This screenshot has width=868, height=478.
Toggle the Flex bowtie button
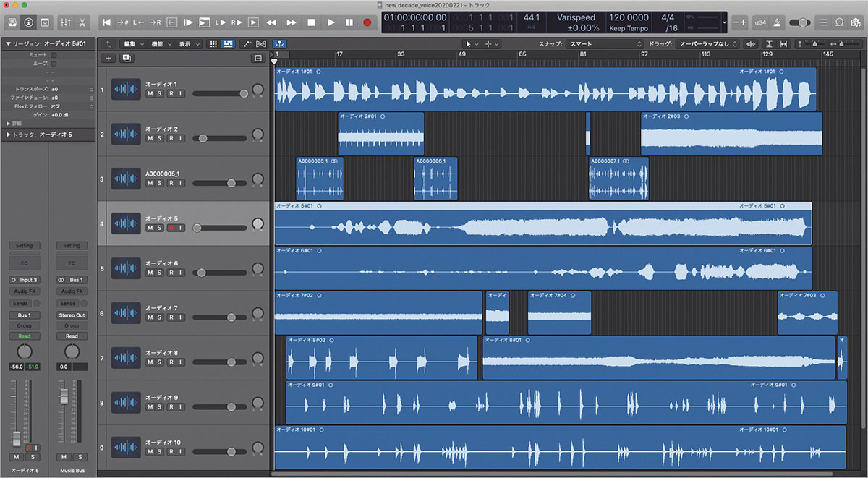261,44
